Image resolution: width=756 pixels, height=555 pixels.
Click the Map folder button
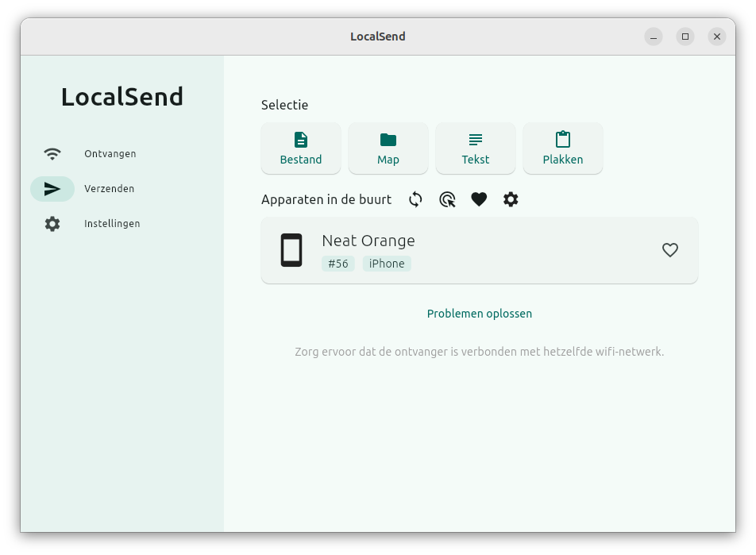pos(388,148)
